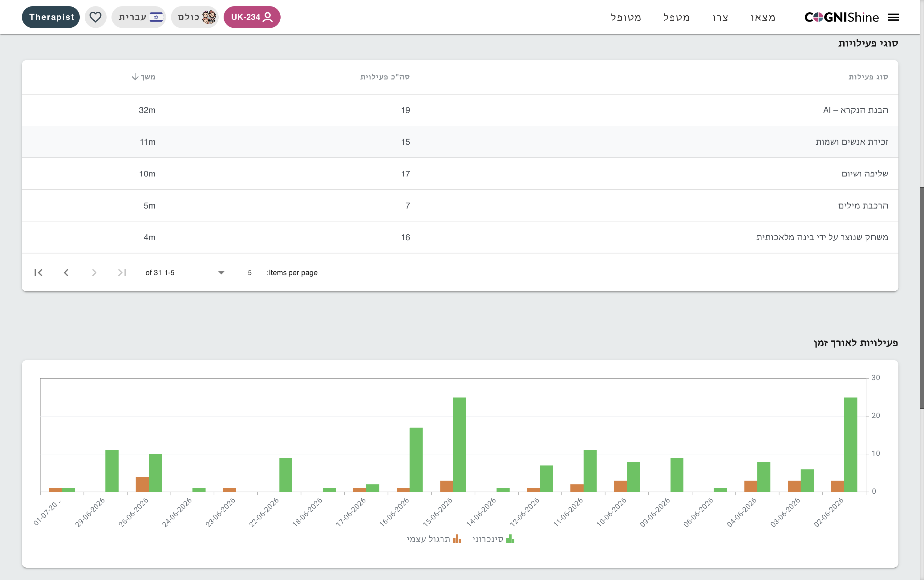
Task: Click the page vertical scrollbar thumb
Action: 921,298
